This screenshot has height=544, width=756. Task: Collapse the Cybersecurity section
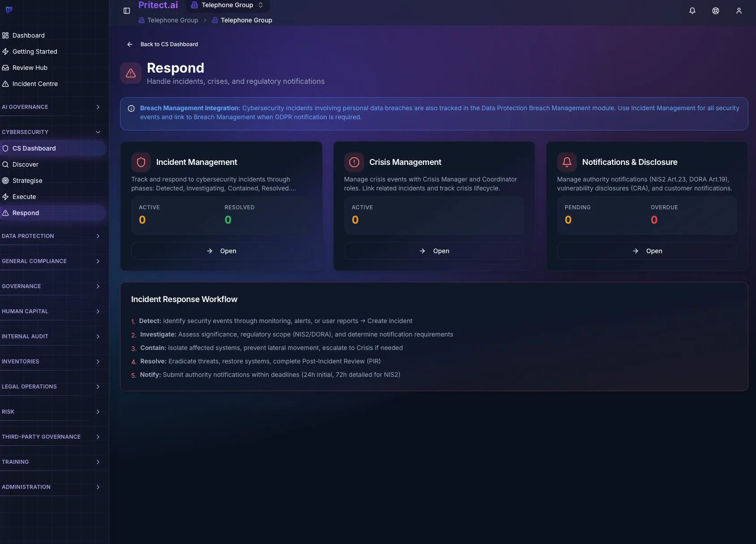tap(51, 132)
